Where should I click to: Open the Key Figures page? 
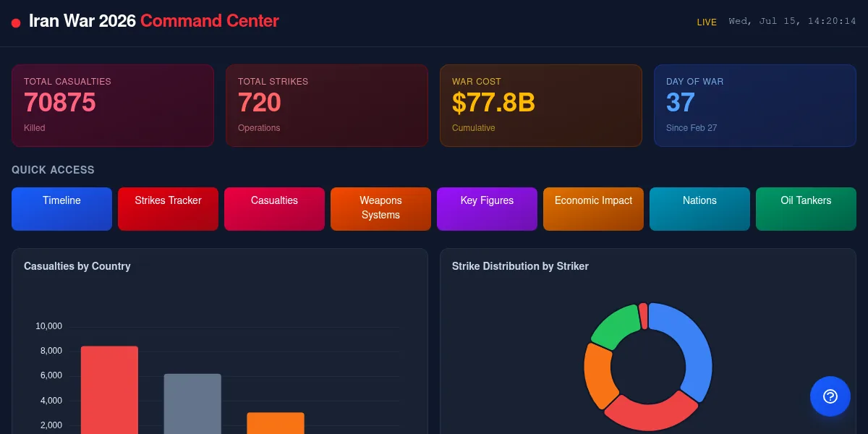[487, 209]
